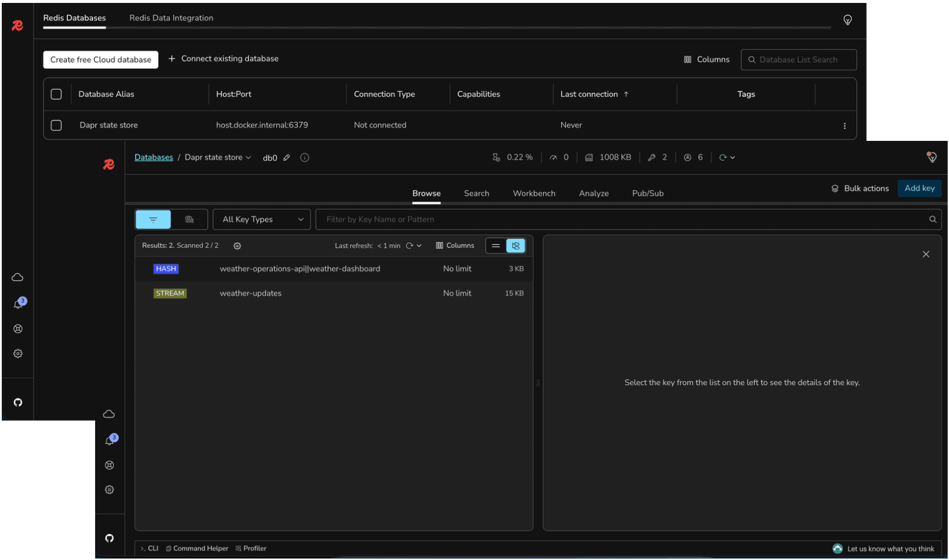Click the commands per second gauge icon
This screenshot has width=949, height=560.
pyautogui.click(x=553, y=157)
